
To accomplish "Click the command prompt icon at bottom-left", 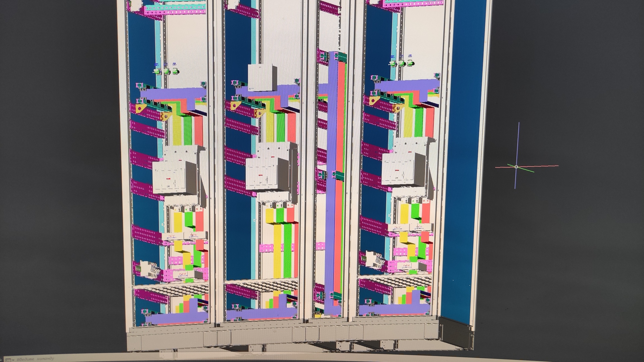I will coord(8,360).
